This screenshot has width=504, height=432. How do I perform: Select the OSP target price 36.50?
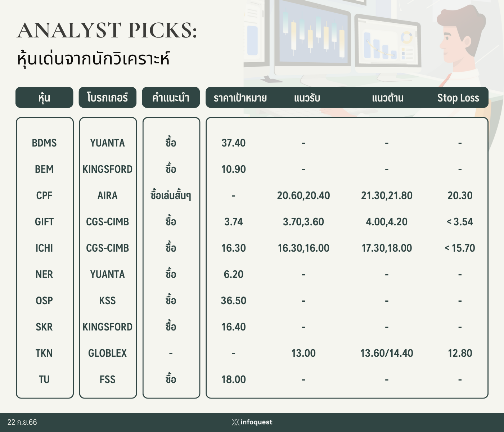click(x=234, y=301)
